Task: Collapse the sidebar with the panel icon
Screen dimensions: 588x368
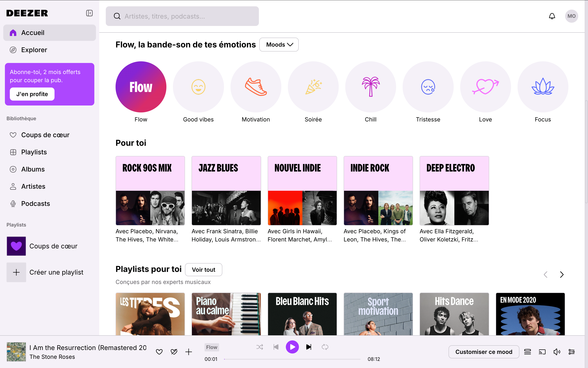Action: point(89,13)
